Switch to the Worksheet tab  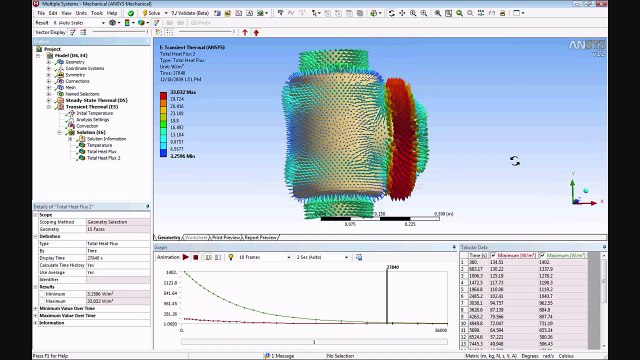[x=196, y=238]
